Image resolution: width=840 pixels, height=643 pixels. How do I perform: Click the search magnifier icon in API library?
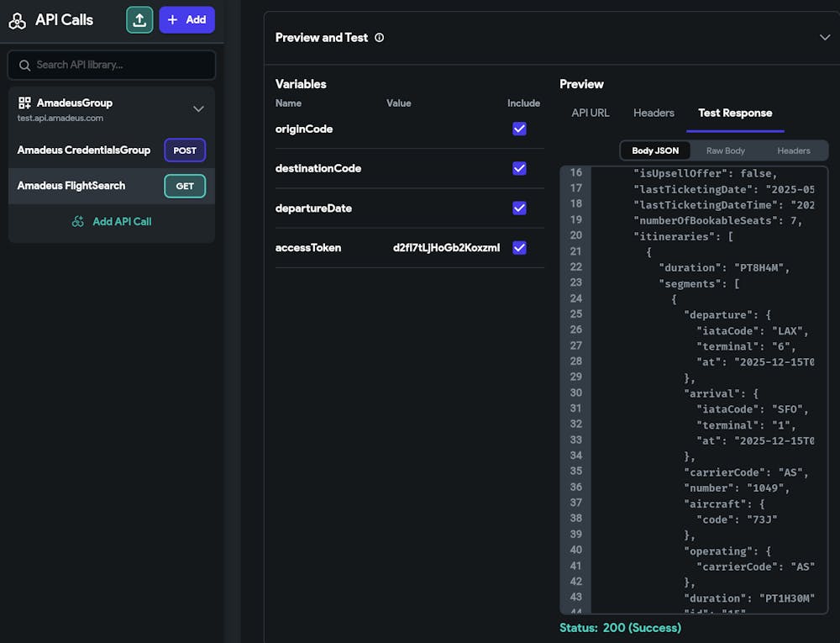coord(26,65)
